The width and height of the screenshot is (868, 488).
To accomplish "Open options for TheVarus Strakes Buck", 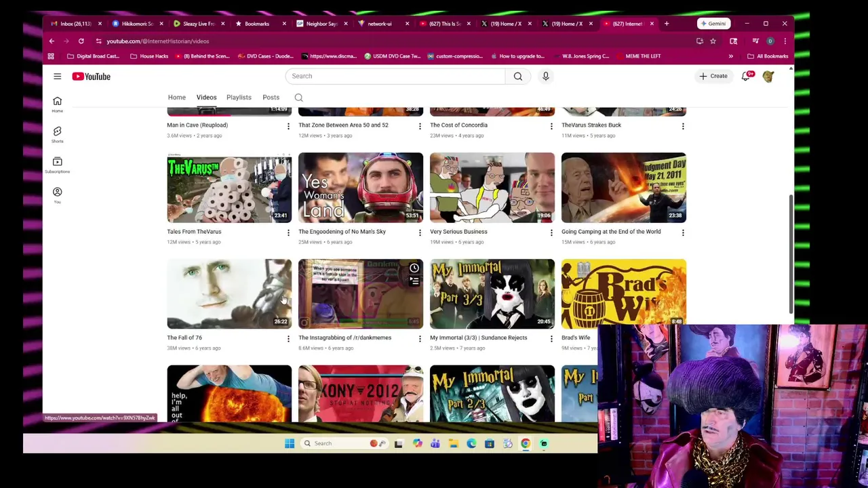I will pos(683,126).
